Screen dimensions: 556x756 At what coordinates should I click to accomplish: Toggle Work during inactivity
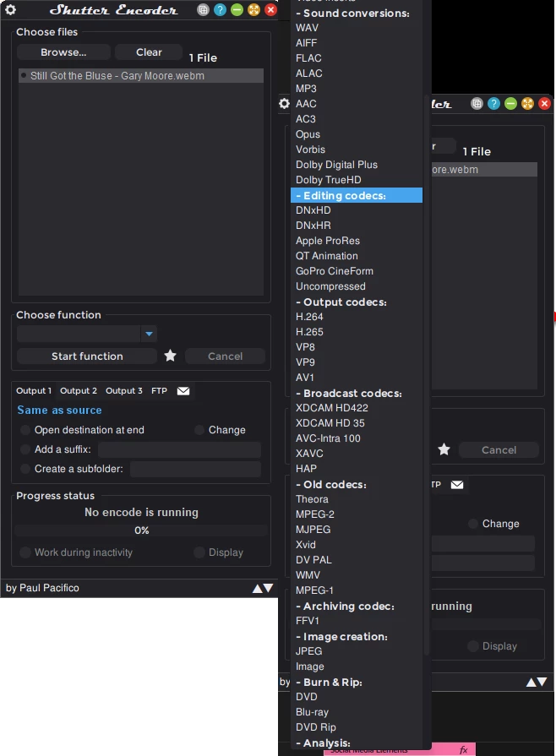click(x=25, y=552)
